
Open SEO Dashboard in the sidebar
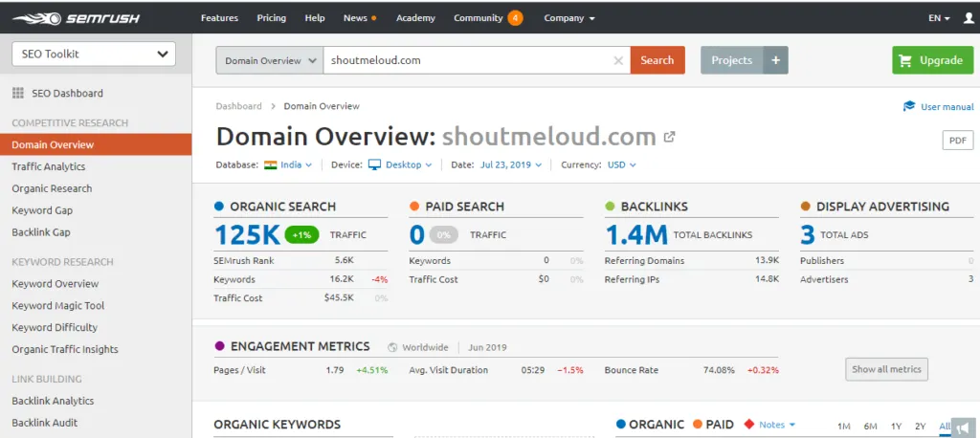pyautogui.click(x=68, y=93)
